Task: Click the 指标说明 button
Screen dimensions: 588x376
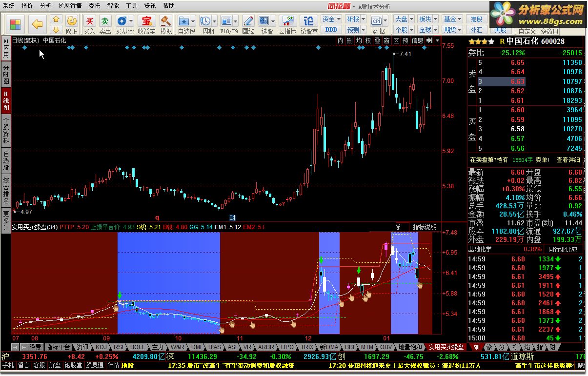Action: click(x=425, y=227)
